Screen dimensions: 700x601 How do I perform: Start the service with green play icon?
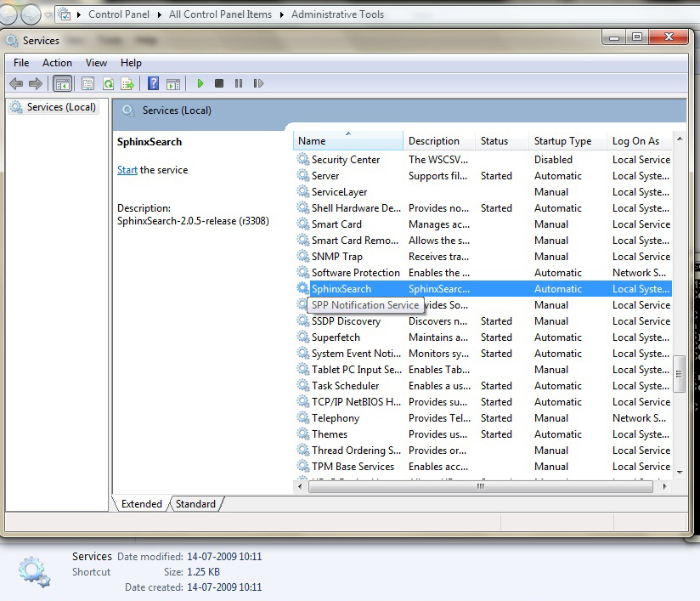[x=200, y=83]
